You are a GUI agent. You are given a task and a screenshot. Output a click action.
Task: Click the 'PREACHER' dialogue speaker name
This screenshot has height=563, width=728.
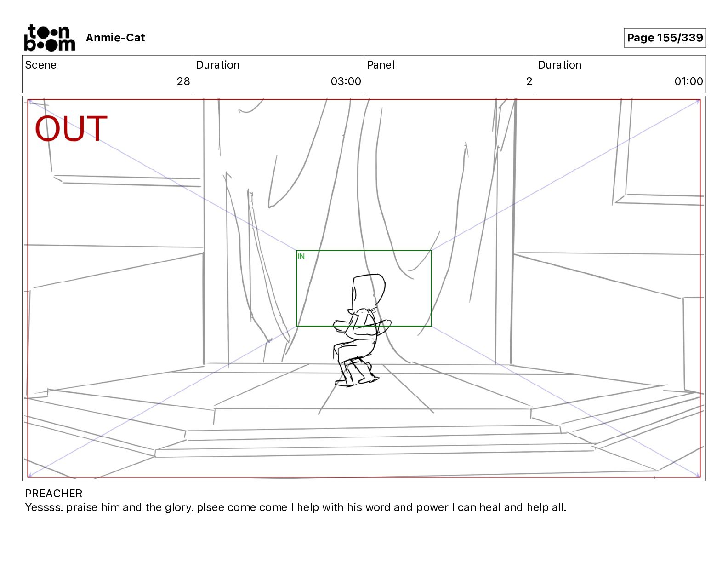pos(54,494)
